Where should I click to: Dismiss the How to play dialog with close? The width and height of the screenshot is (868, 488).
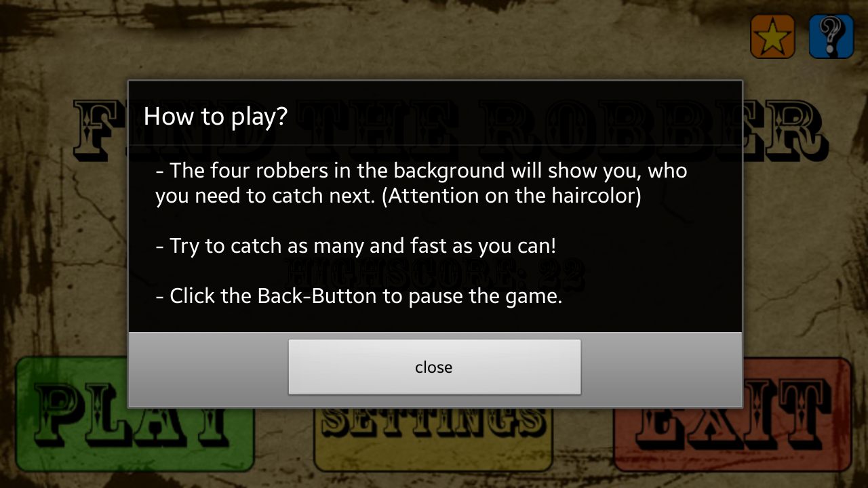click(434, 367)
